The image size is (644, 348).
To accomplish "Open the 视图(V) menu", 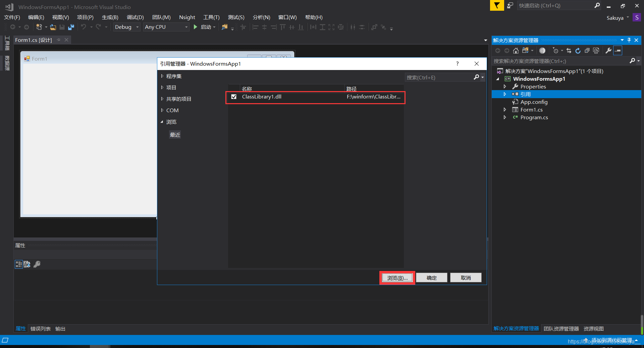I will [61, 17].
